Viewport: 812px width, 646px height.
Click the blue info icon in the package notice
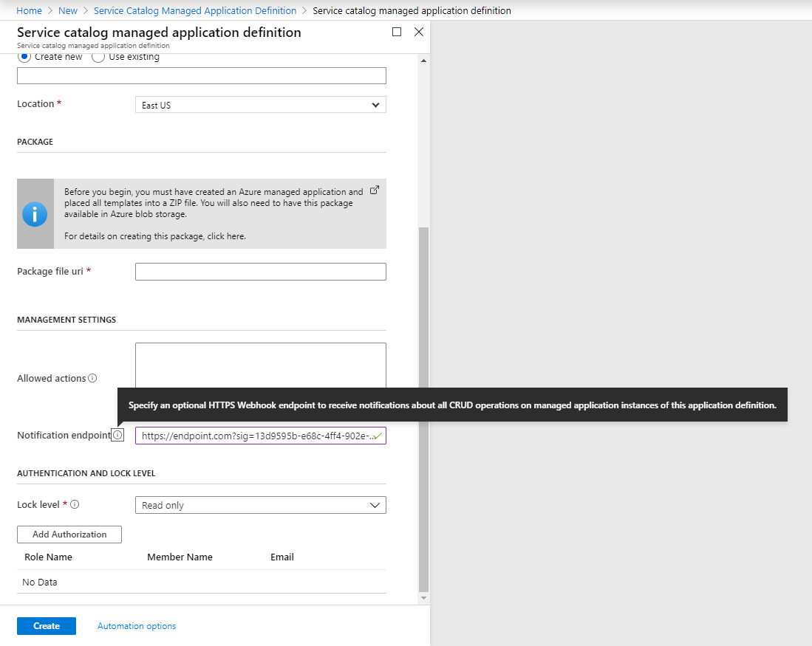(35, 213)
